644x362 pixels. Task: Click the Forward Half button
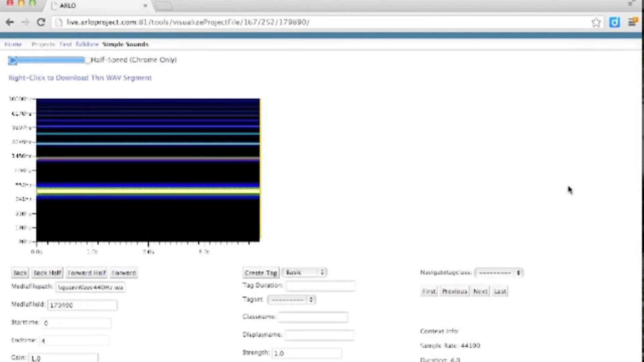pos(86,273)
